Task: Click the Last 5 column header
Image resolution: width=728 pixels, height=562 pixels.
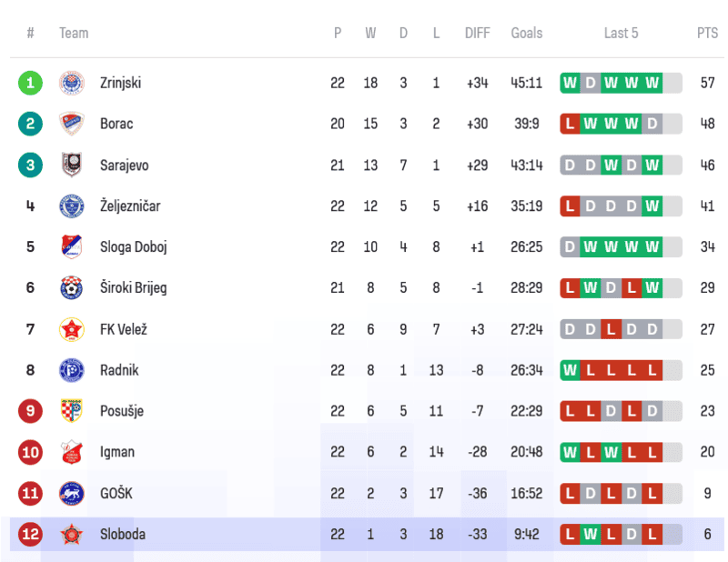Action: [621, 33]
